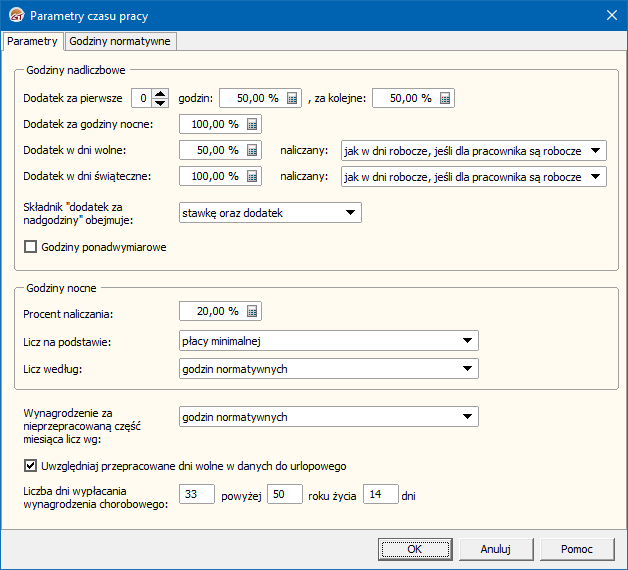Click calculator icon for 'Procent naliczania'

point(252,312)
